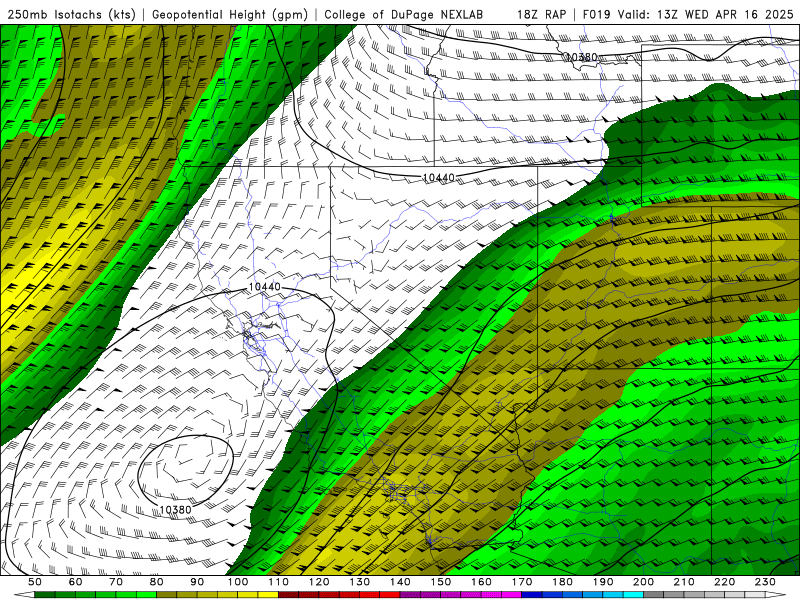Pick the dark red swatch just after 110
The image size is (800, 600).
(289, 595)
